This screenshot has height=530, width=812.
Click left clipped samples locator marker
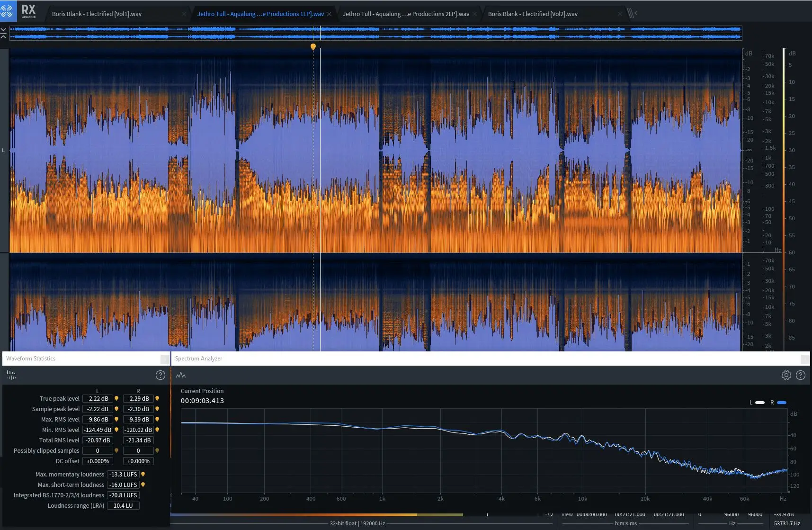(116, 450)
